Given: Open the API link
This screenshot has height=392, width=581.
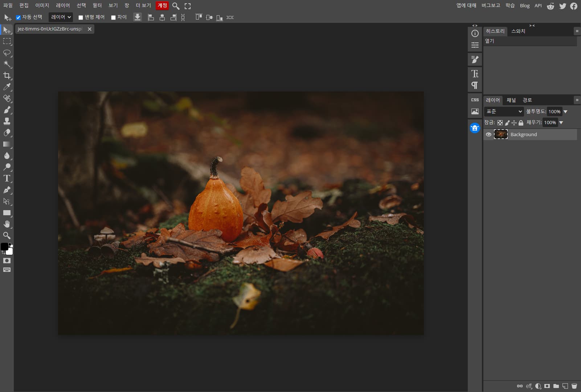Looking at the screenshot, I should 538,5.
